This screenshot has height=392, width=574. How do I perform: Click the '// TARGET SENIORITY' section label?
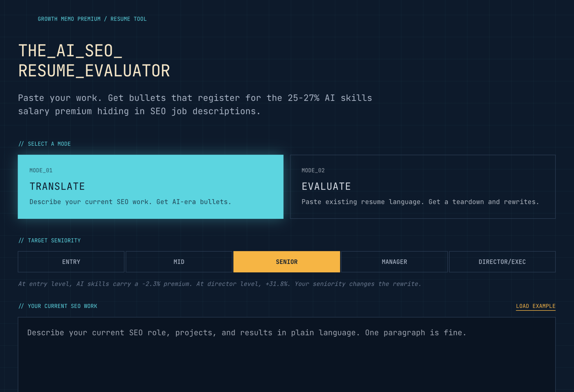pyautogui.click(x=50, y=240)
